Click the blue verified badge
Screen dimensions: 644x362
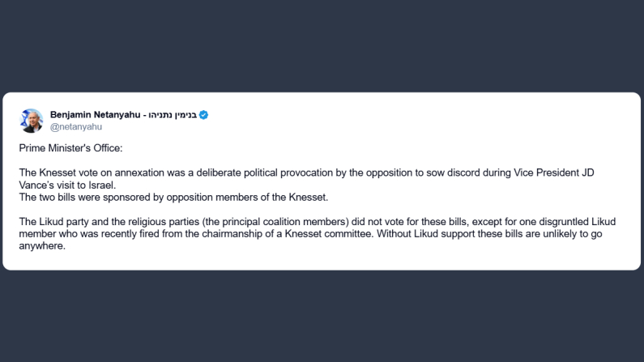tap(203, 115)
